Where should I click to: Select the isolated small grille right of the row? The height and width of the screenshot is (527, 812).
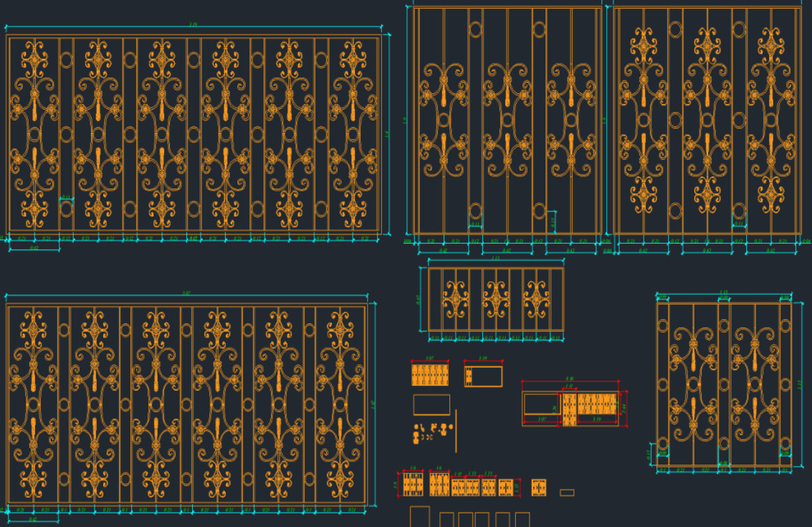click(538, 488)
